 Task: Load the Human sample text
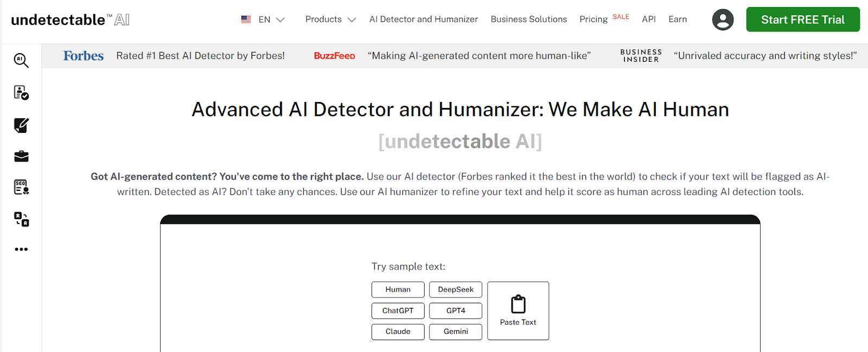(x=398, y=290)
